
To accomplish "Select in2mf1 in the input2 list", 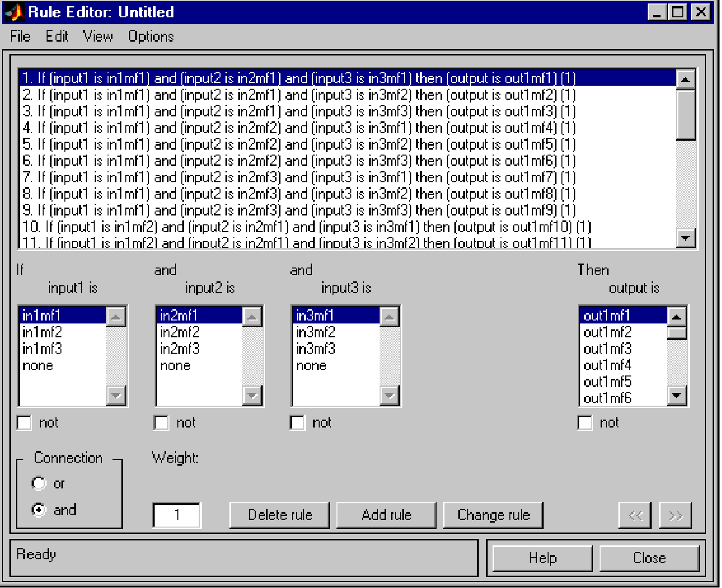I will pyautogui.click(x=199, y=316).
